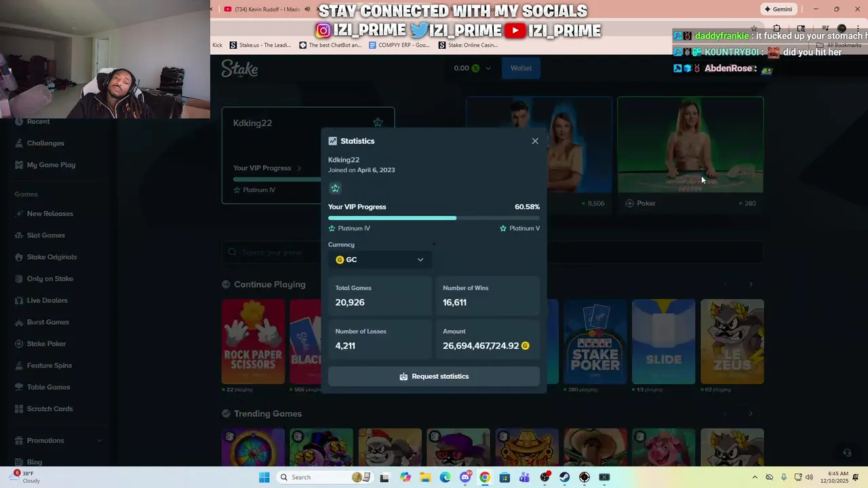Open the Le Zeus thumbnail in Continue Playing

(x=732, y=342)
